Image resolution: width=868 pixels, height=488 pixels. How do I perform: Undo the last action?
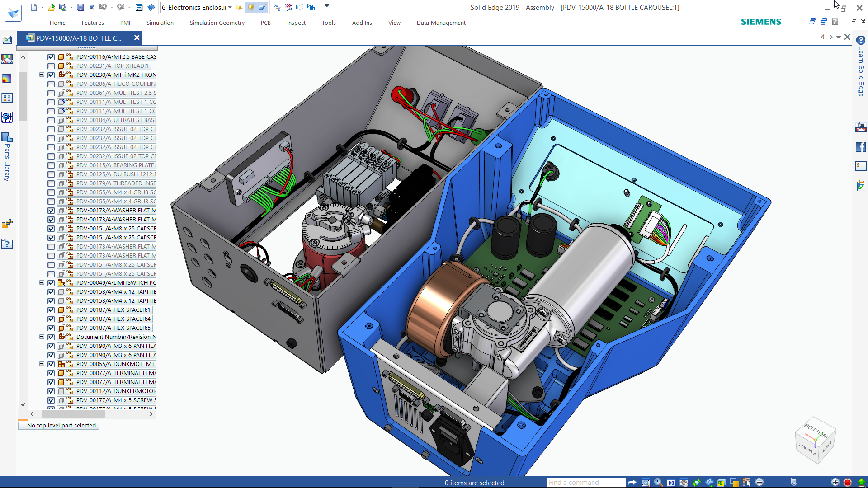pyautogui.click(x=103, y=7)
